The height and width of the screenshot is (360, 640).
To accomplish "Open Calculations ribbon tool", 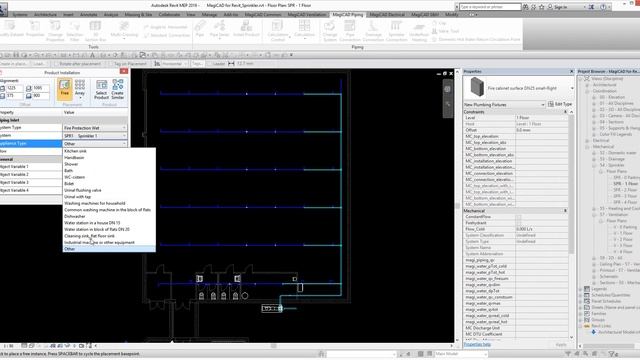I will pyautogui.click(x=304, y=29).
